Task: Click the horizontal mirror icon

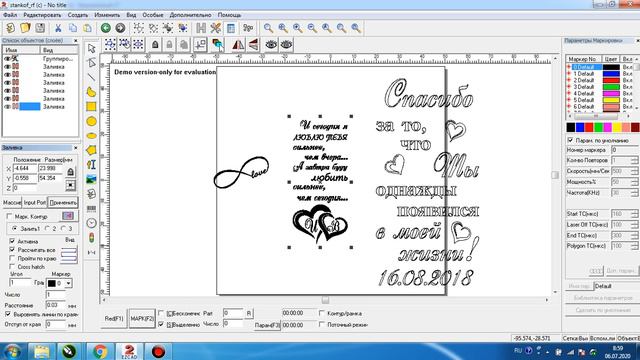Action: point(238,44)
